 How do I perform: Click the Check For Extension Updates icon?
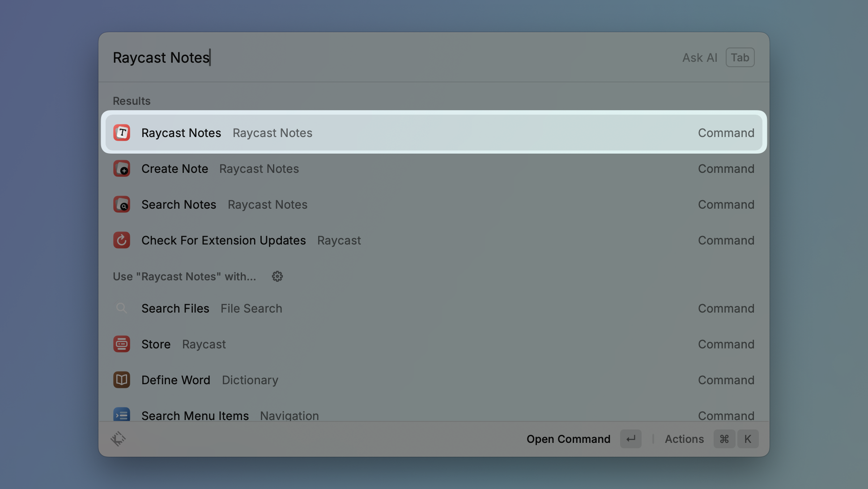122,240
